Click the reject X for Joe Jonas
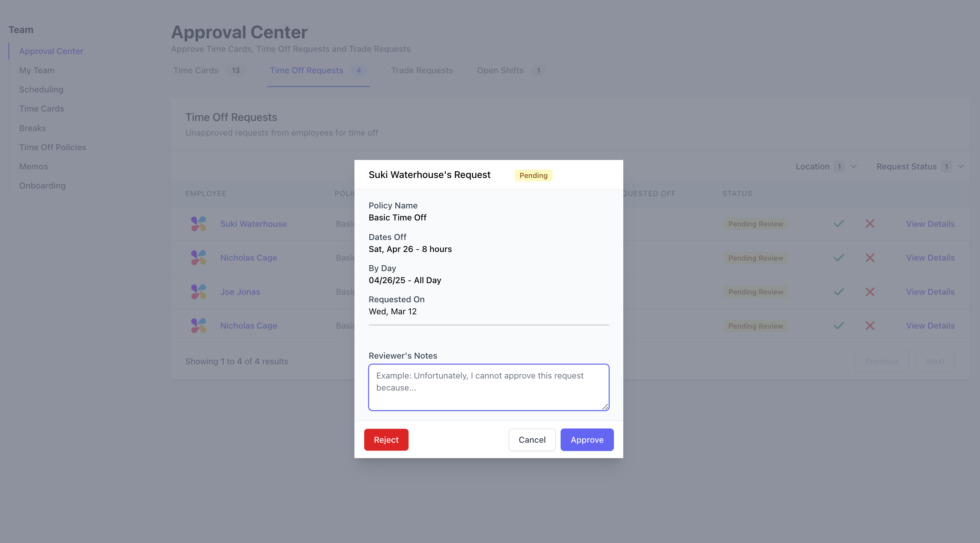This screenshot has height=543, width=980. (x=870, y=292)
